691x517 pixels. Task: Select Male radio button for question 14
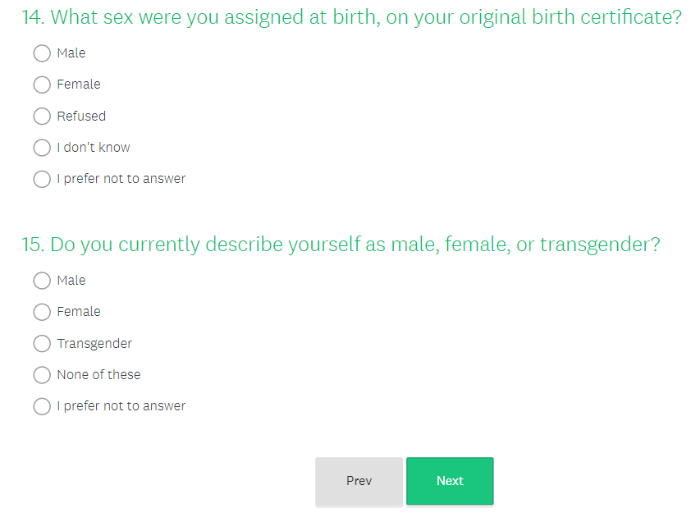[x=41, y=53]
